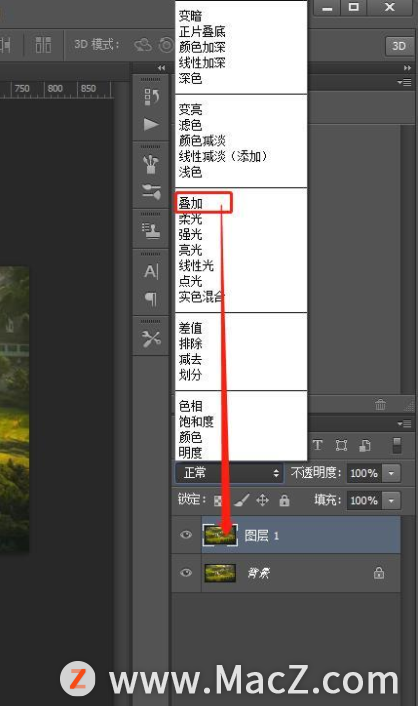Select the 背景 layer thumbnail
Image resolution: width=418 pixels, height=706 pixels.
point(220,573)
